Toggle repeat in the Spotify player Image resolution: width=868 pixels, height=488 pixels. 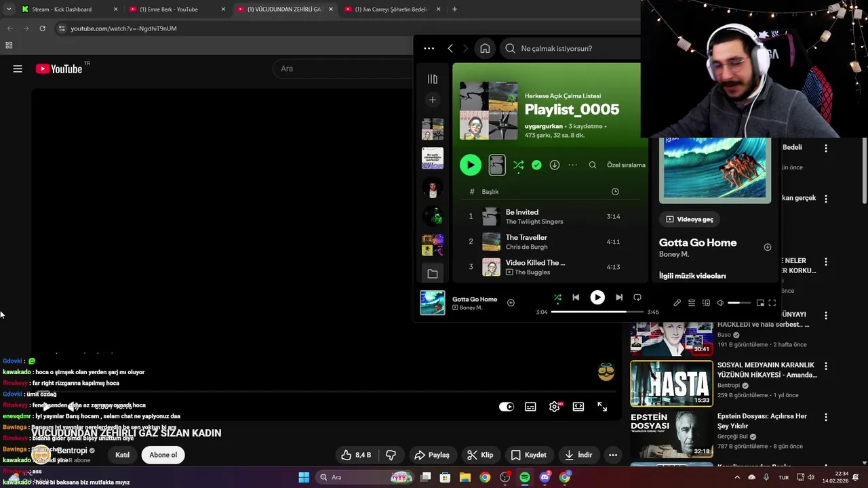(637, 298)
